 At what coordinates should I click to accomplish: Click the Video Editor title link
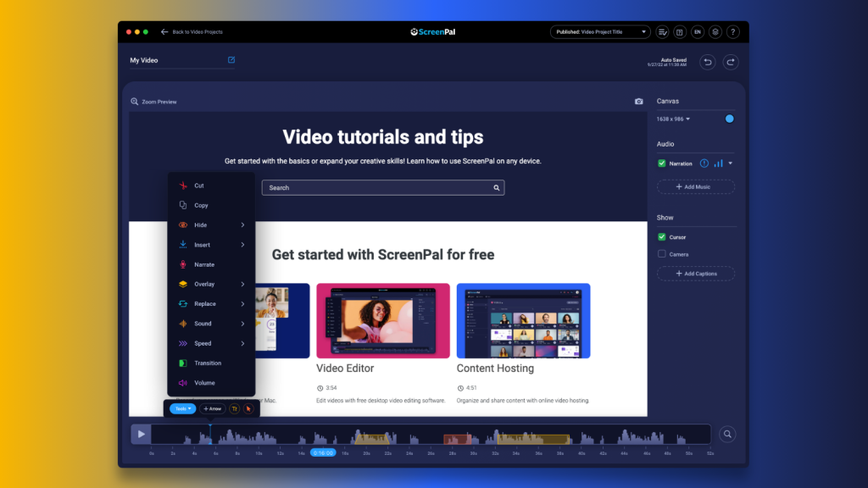(345, 369)
